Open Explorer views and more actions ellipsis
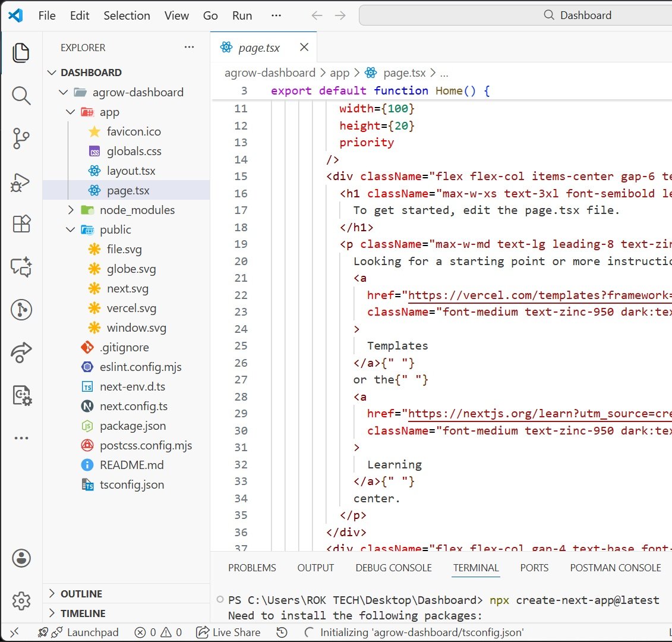 189,47
